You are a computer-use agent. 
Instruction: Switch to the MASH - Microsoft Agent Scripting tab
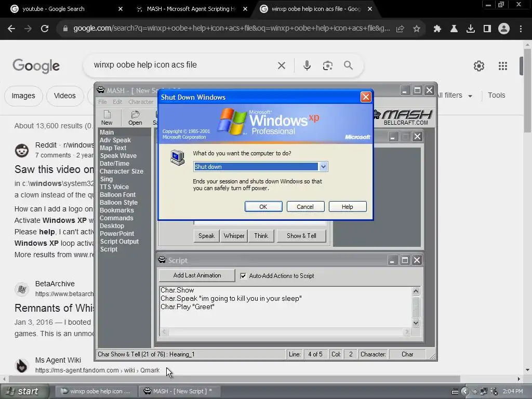click(x=190, y=9)
